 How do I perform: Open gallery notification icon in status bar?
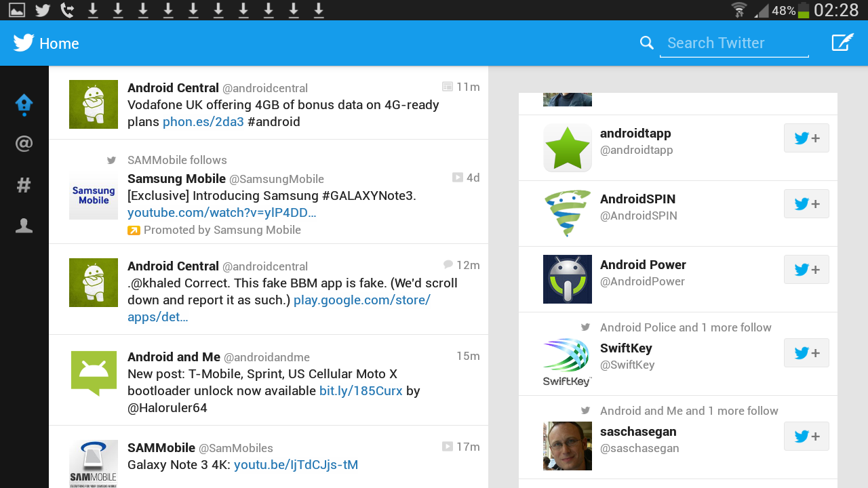[17, 10]
